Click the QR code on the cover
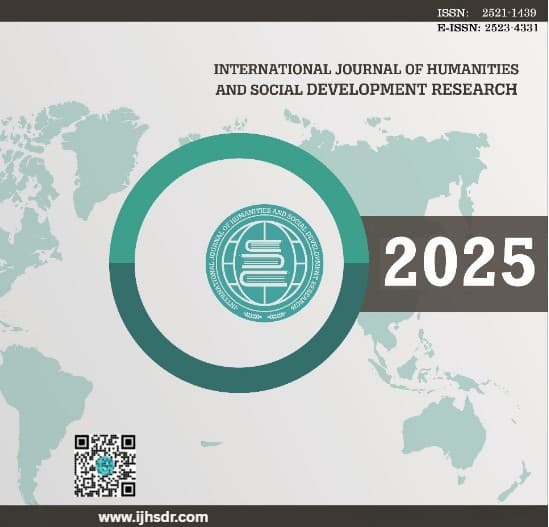The height and width of the screenshot is (527, 549). pyautogui.click(x=105, y=466)
